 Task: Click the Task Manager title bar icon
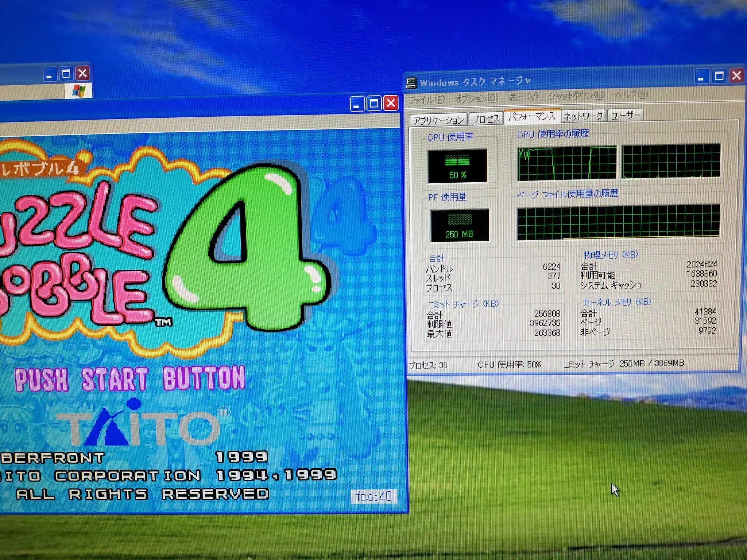411,83
